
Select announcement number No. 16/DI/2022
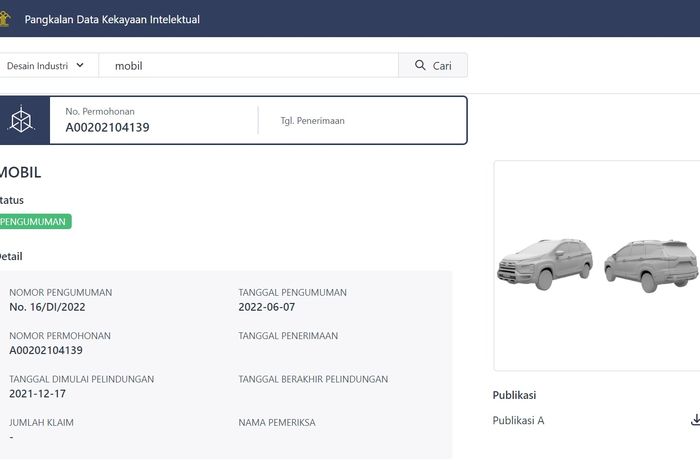(x=47, y=307)
